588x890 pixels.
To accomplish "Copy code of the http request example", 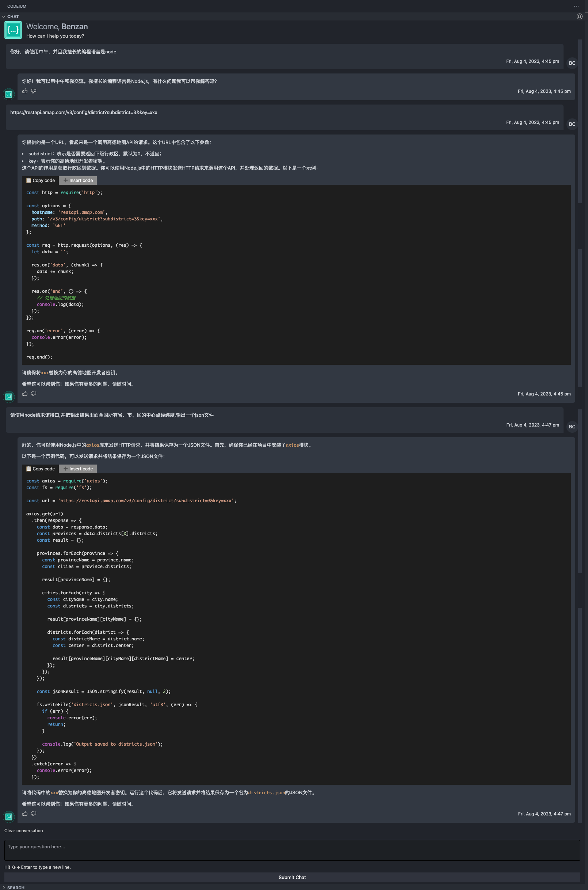I will pyautogui.click(x=41, y=181).
